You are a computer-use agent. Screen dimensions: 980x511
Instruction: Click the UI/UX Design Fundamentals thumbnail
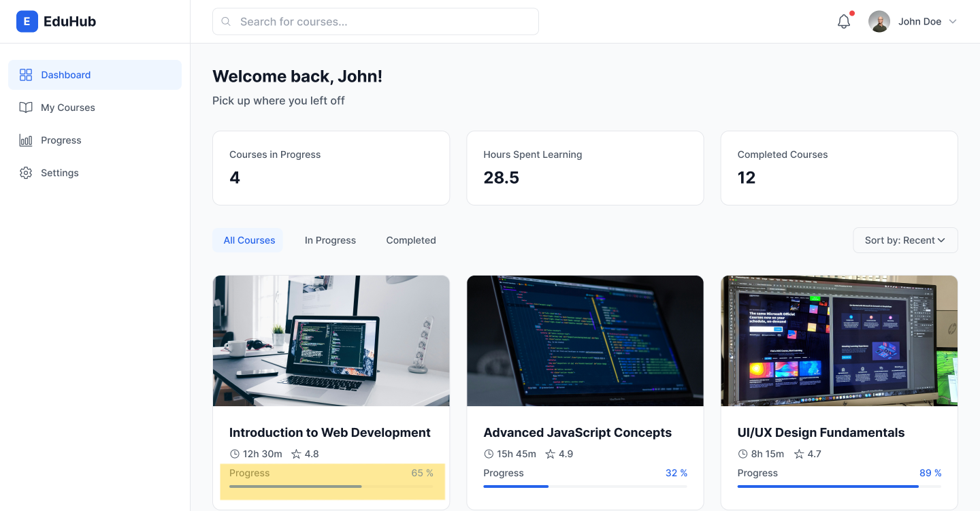tap(838, 340)
